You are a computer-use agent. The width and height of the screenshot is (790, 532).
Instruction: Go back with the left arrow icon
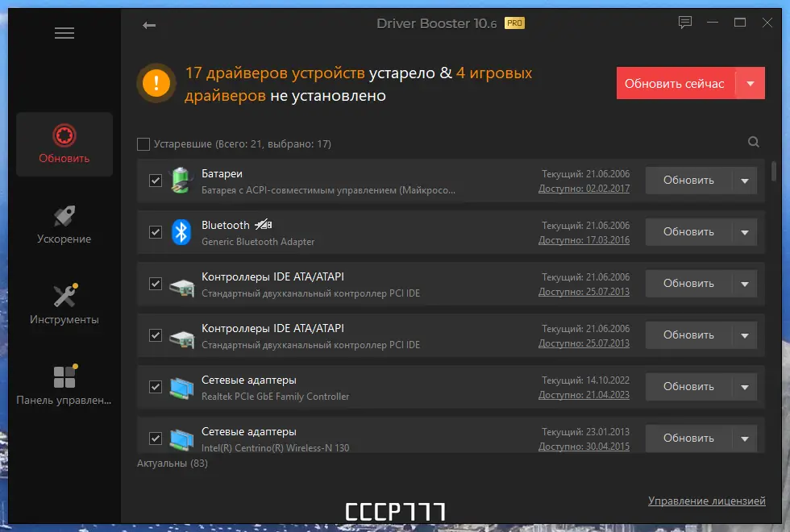coord(149,25)
